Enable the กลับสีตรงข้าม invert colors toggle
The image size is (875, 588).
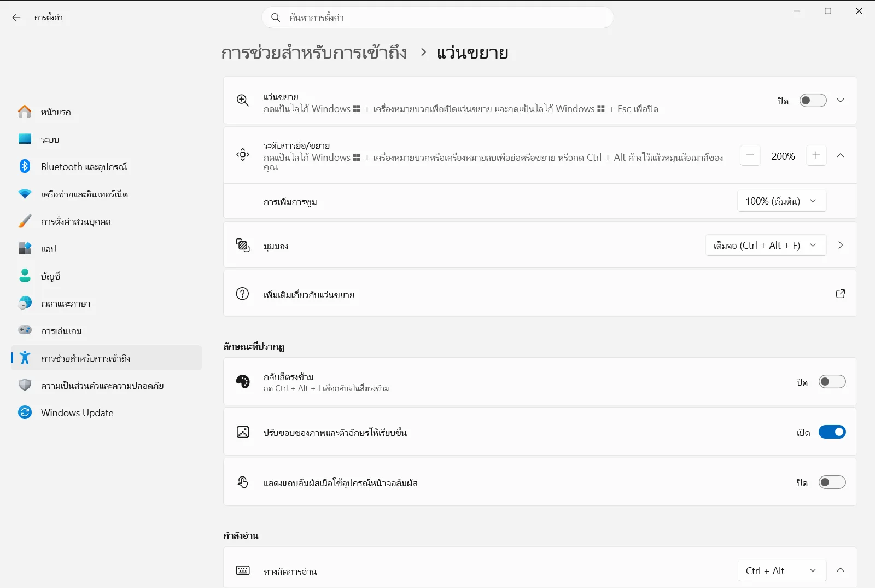click(x=832, y=382)
